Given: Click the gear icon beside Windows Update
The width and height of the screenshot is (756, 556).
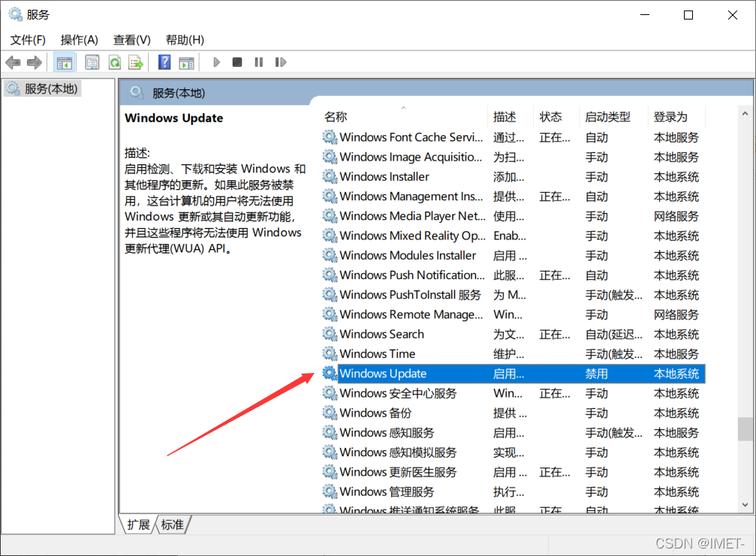Looking at the screenshot, I should pos(330,374).
